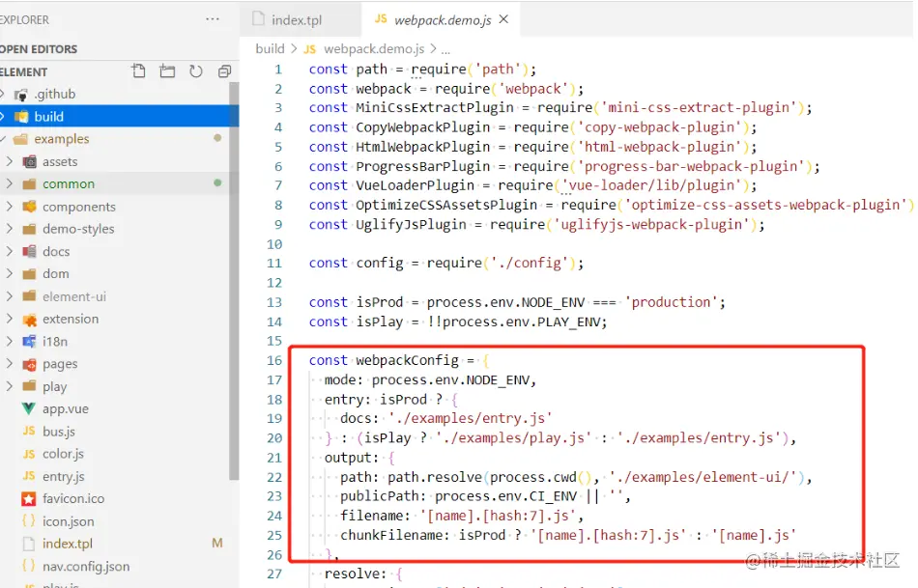The image size is (918, 588).
Task: Open the favicon.ico file
Action: [x=73, y=499]
